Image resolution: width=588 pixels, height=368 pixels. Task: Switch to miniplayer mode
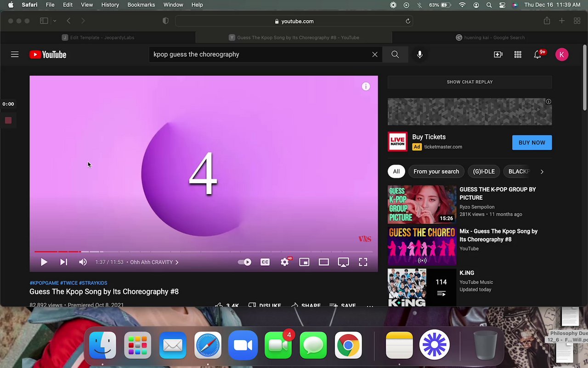(x=304, y=262)
